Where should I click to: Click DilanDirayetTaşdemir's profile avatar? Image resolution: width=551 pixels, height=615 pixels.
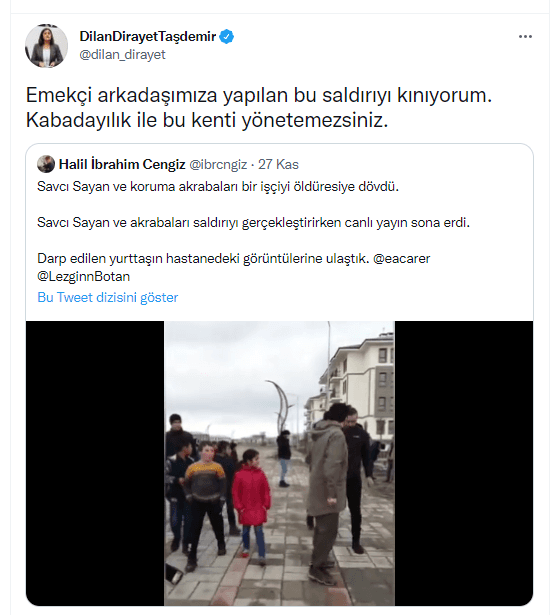[46, 45]
